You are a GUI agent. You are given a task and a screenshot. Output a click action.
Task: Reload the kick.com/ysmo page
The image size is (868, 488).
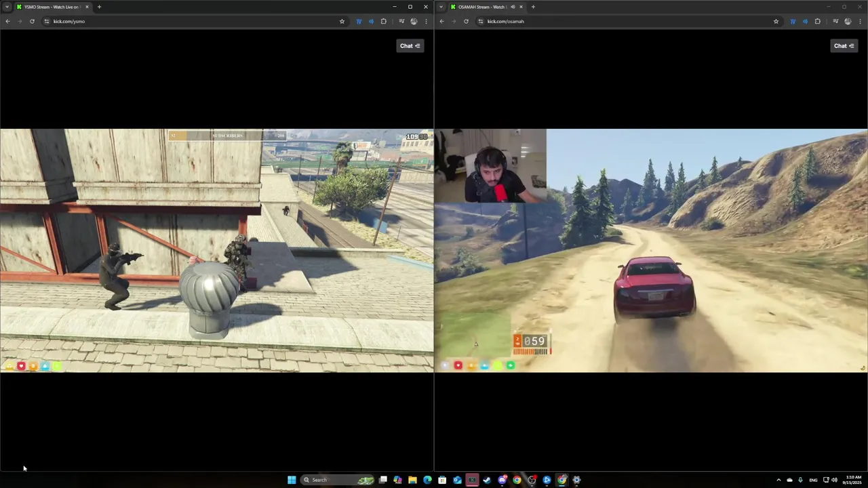(32, 21)
